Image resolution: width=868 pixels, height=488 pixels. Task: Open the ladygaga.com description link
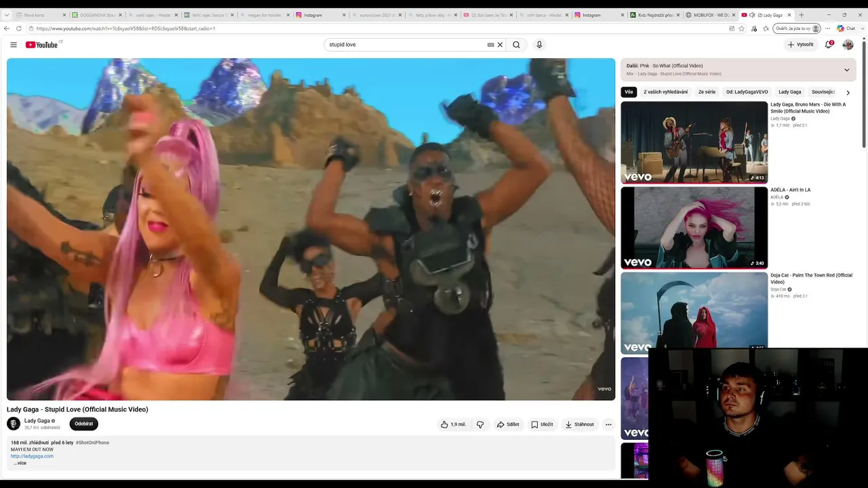point(32,456)
